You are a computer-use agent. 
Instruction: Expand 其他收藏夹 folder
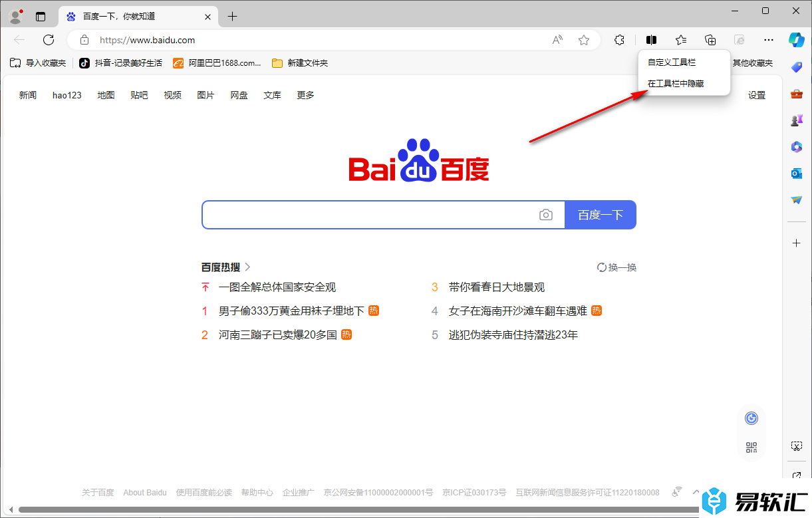pyautogui.click(x=753, y=63)
